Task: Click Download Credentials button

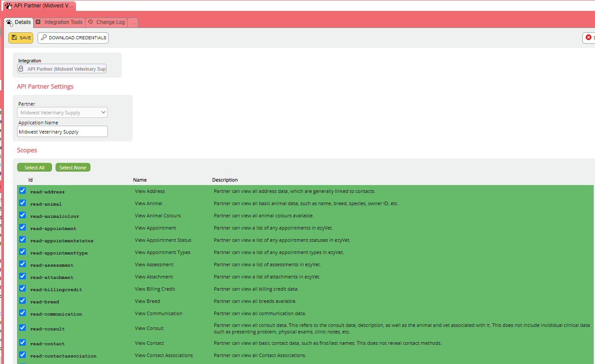Action: pyautogui.click(x=73, y=38)
